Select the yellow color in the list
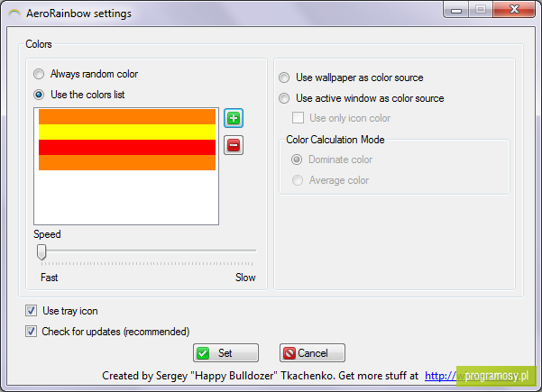 127,132
